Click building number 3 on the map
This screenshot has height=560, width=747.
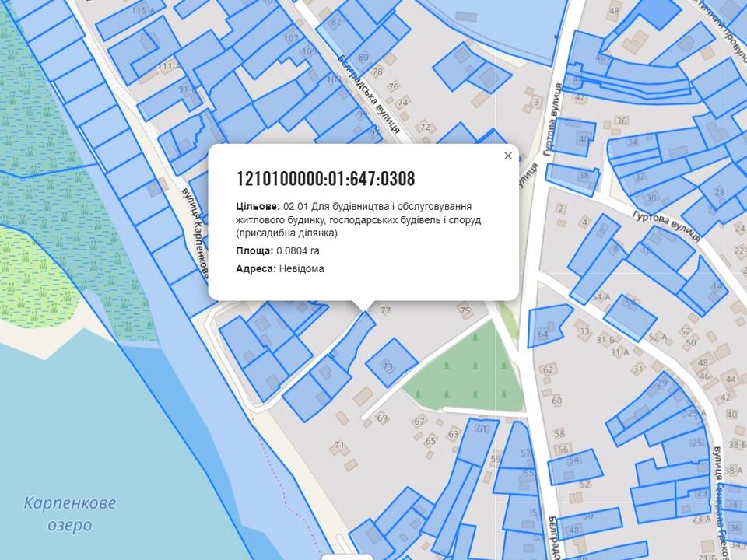537,102
